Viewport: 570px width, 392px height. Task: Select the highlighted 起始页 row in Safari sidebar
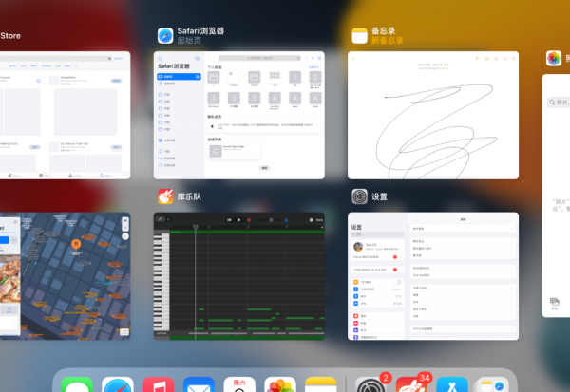click(x=179, y=77)
